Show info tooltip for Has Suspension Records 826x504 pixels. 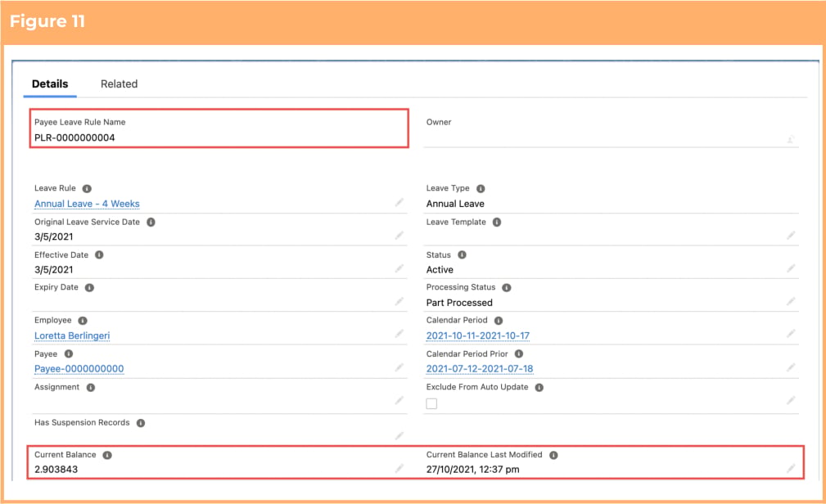pos(141,423)
